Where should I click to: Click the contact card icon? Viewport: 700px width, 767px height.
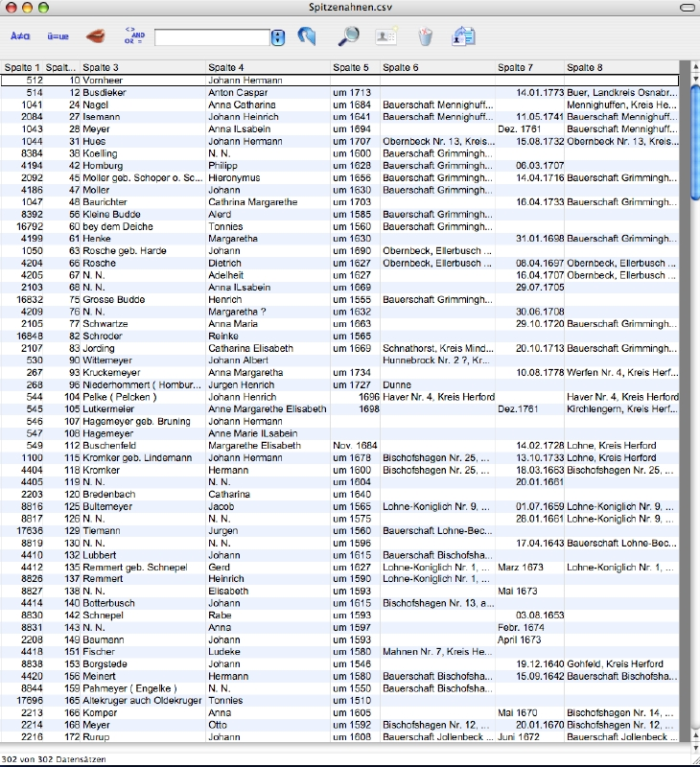[386, 36]
